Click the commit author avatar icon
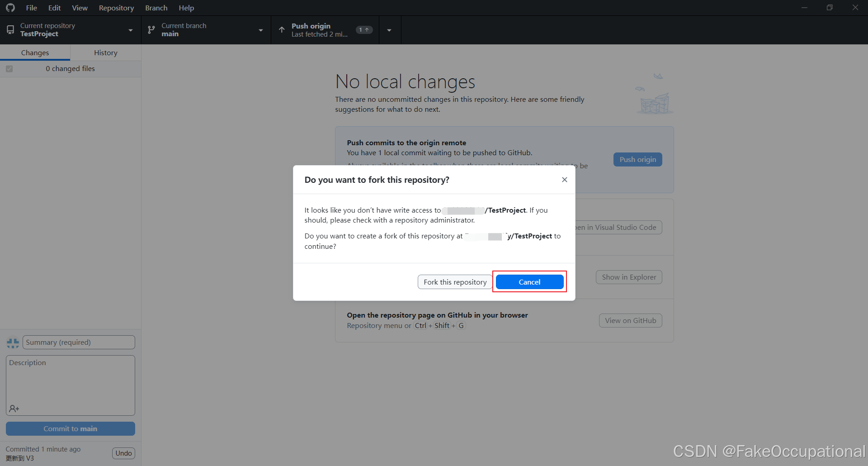Screen dimensions: 868x466 [13, 343]
